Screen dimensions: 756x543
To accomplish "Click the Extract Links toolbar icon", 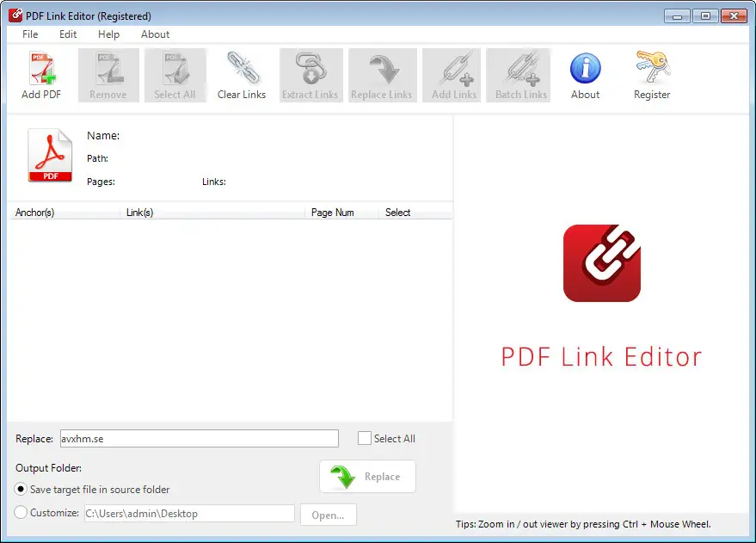I will [310, 75].
